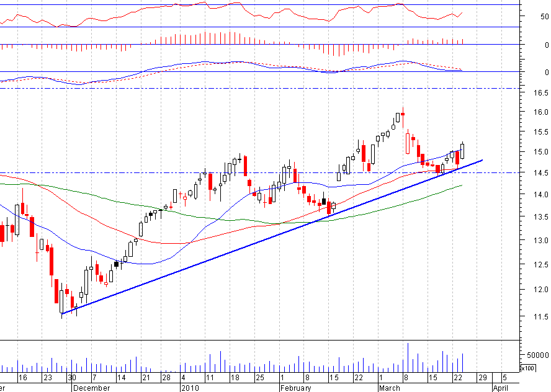The width and height of the screenshot is (551, 392).
Task: Select the 2010 year label
Action: 190,388
